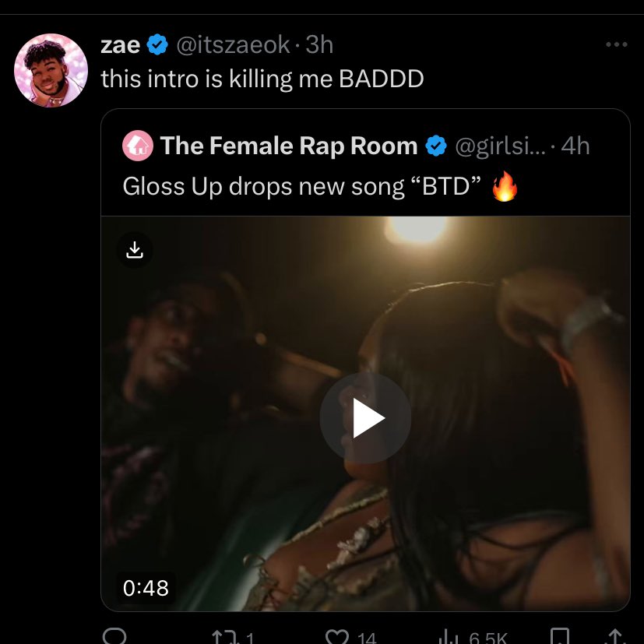Viewport: 644px width, 644px height.
Task: Play the quoted video
Action: click(365, 417)
